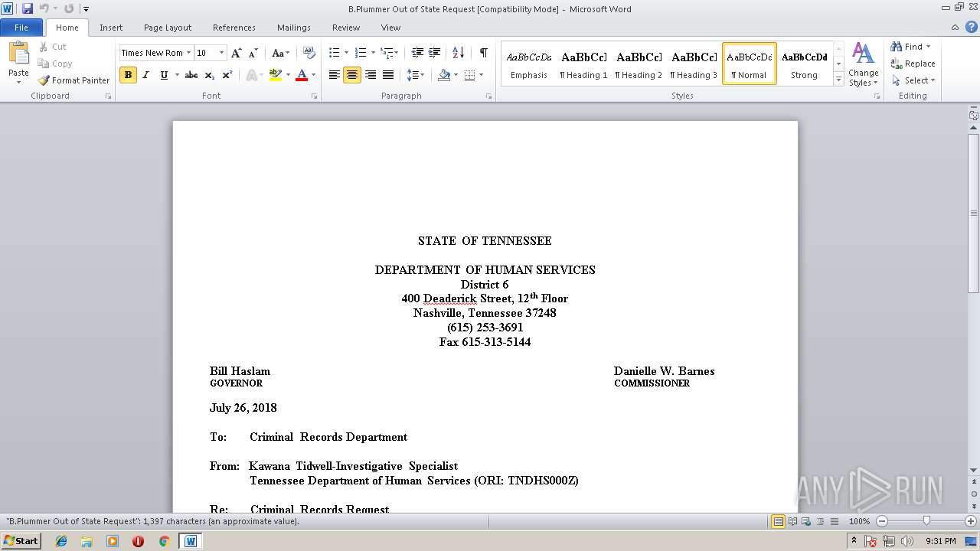Click the Shrink Font icon
This screenshot has height=551, width=980.
[253, 53]
